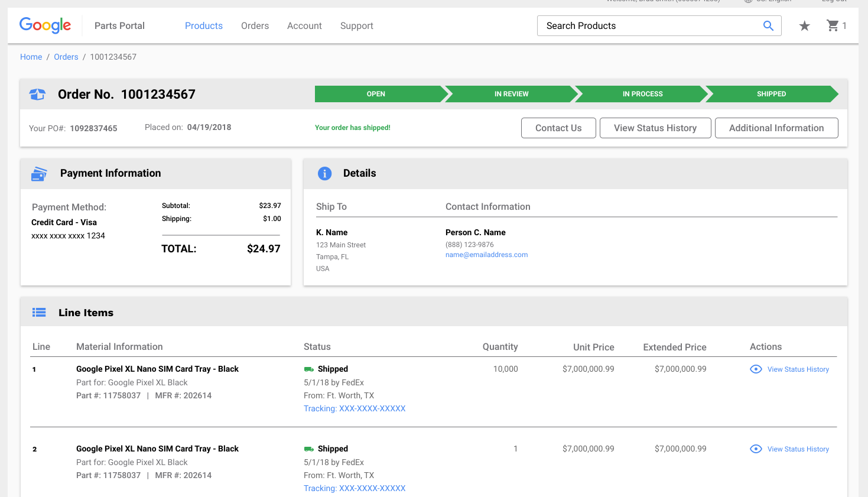868x497 pixels.
Task: Click the placed date 04/19/2018
Action: tap(209, 127)
